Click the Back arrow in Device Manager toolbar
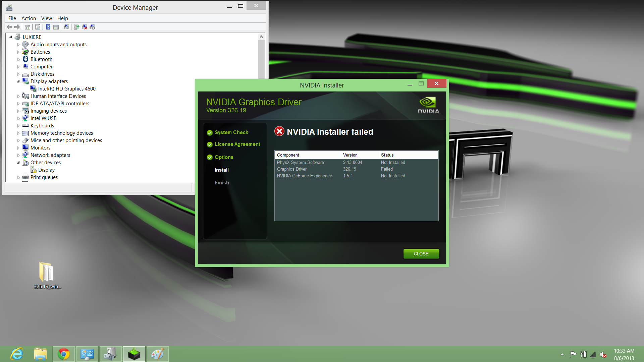 pos(9,27)
